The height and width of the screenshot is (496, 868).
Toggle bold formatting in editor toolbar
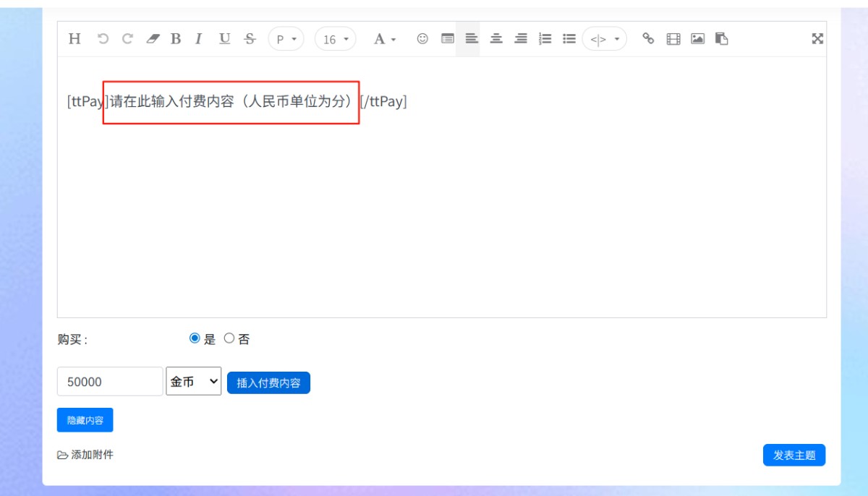pyautogui.click(x=176, y=39)
